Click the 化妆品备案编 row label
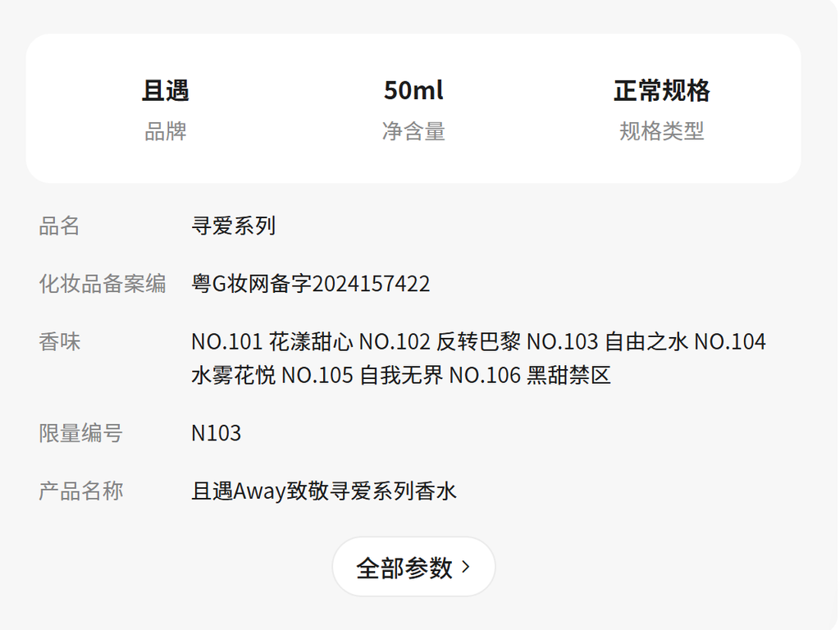The width and height of the screenshot is (840, 630). pyautogui.click(x=103, y=284)
